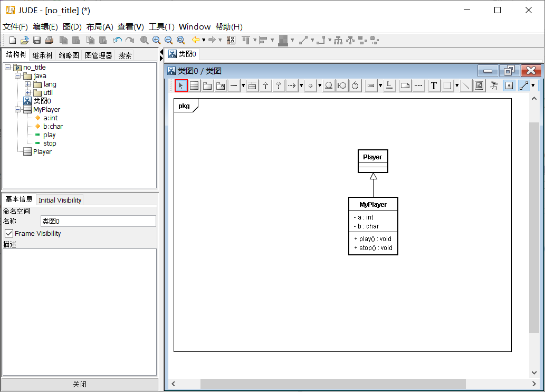This screenshot has height=392, width=545.
Task: Undo the last action with Undo icon
Action: click(x=117, y=40)
